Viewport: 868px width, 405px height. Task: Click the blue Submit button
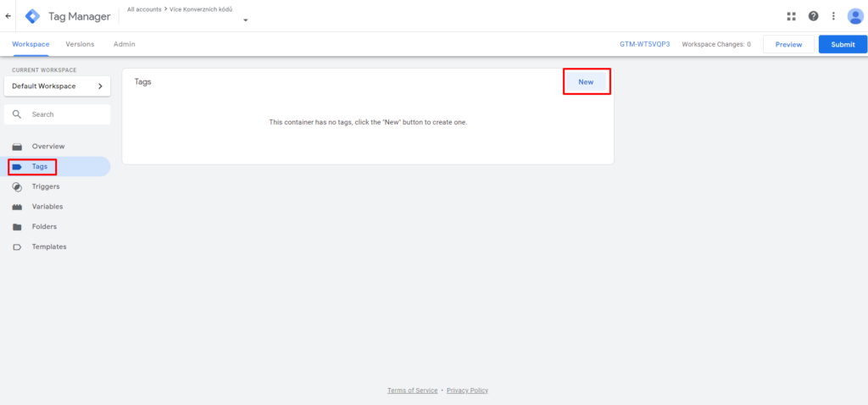coord(843,44)
